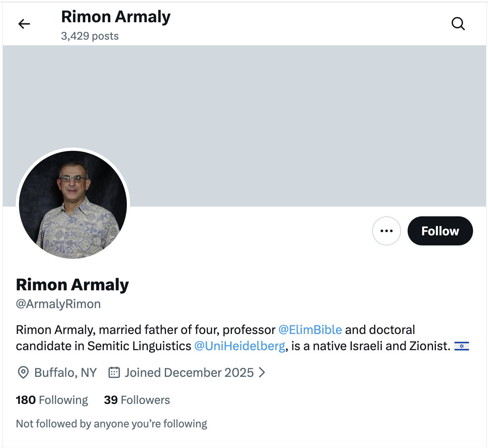View the 180 Following list
Image resolution: width=488 pixels, height=448 pixels.
coord(52,400)
